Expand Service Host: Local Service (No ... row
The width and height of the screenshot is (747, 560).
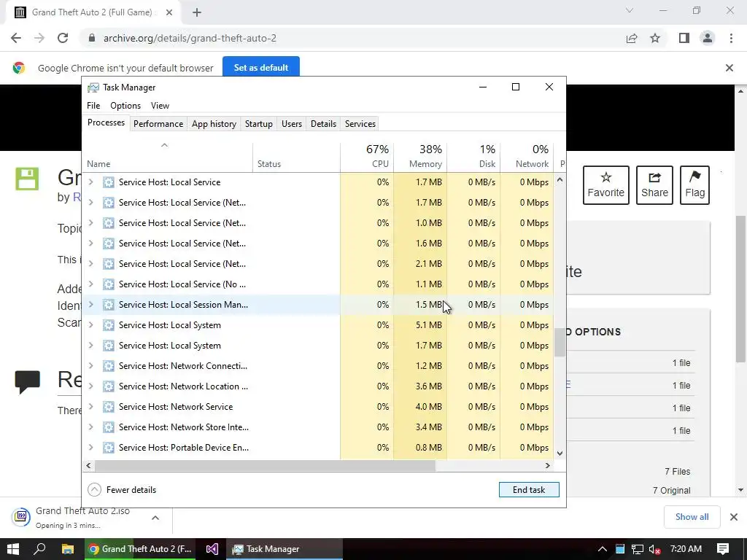(x=90, y=284)
